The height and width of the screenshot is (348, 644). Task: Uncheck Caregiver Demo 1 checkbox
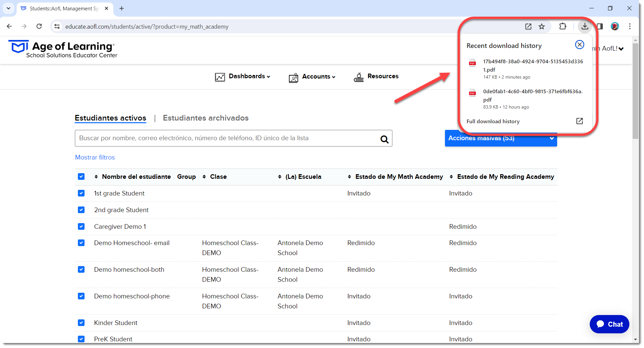tap(81, 226)
